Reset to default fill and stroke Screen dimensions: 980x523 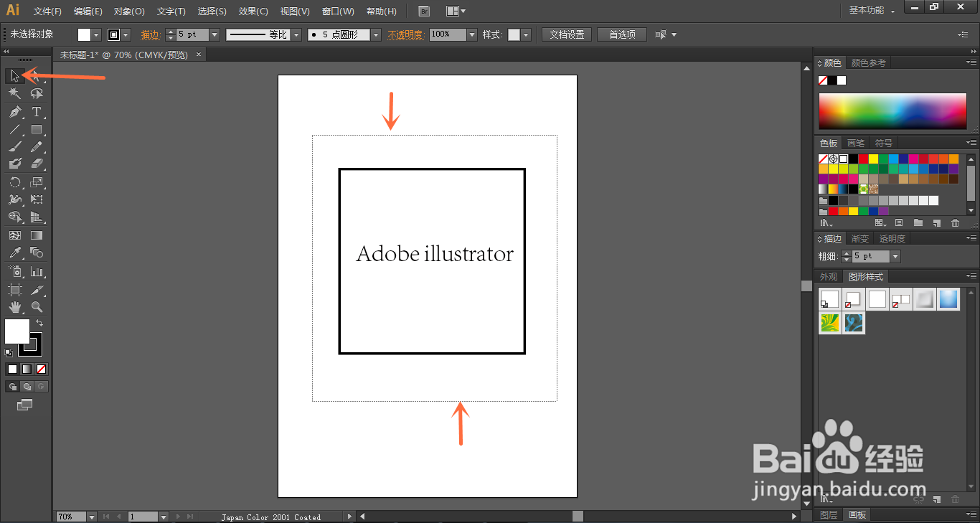9,352
